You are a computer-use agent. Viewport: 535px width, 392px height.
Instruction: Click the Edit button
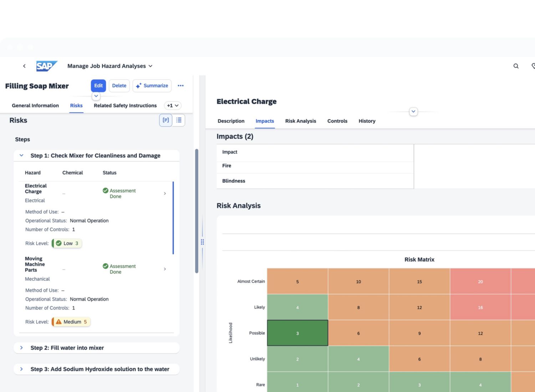[x=98, y=86]
